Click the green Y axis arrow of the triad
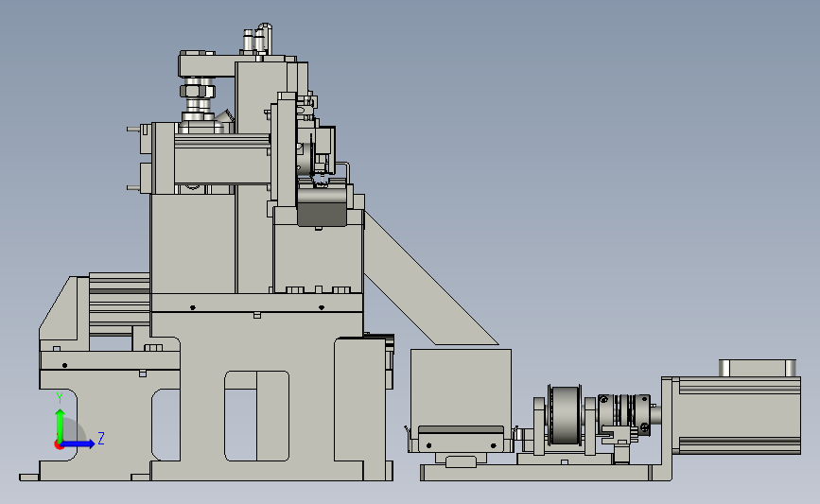This screenshot has width=820, height=504. click(61, 425)
